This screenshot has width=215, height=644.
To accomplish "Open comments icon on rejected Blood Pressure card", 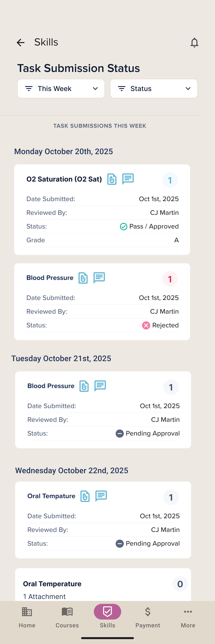I will (99, 277).
